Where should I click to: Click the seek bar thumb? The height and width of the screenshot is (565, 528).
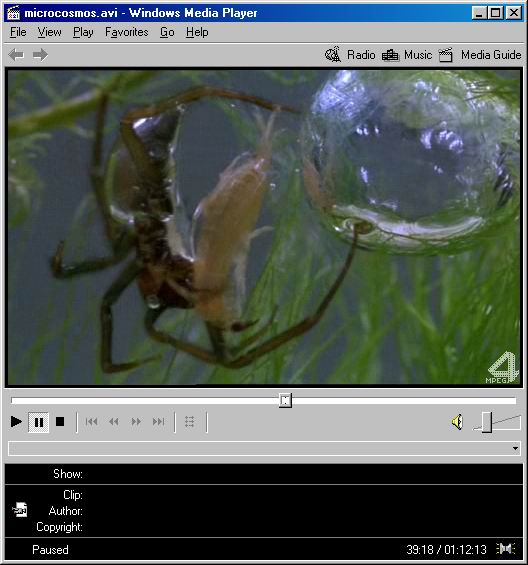[285, 400]
